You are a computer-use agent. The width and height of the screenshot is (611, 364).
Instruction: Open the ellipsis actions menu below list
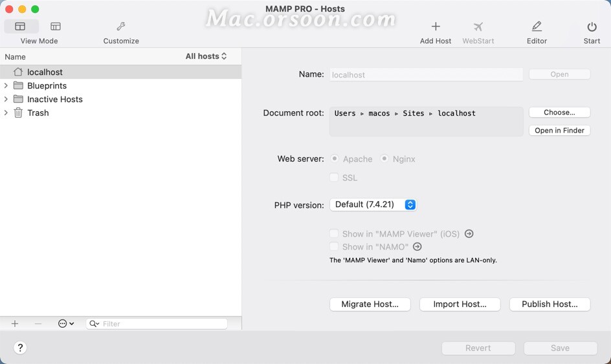pyautogui.click(x=66, y=323)
